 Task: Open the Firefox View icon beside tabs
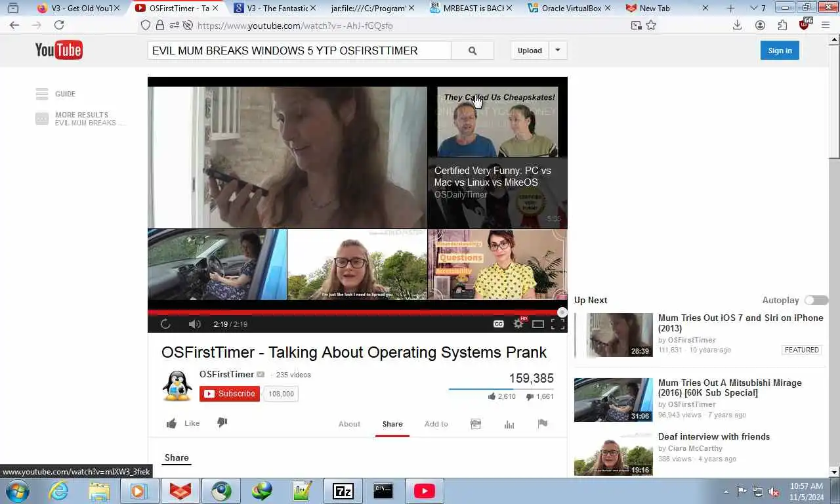(12, 8)
